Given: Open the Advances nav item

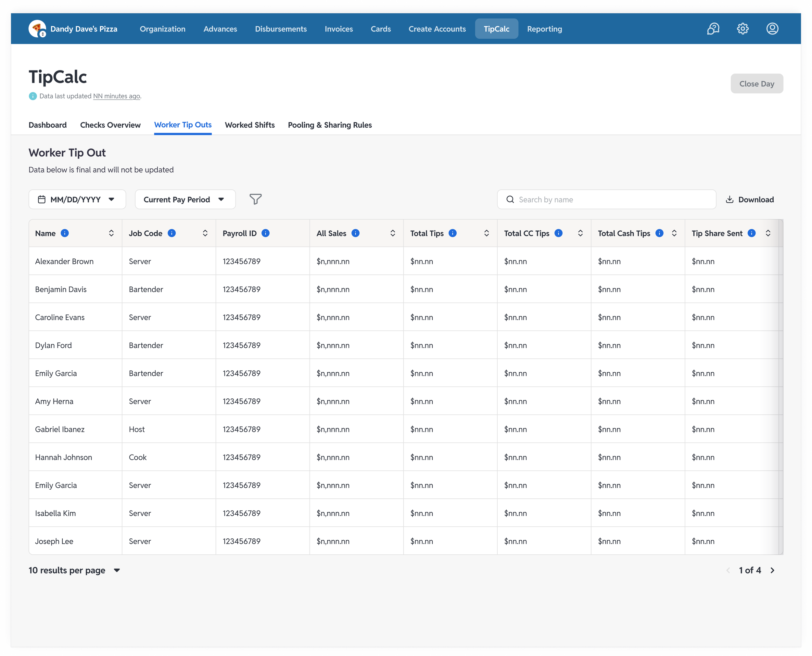Looking at the screenshot, I should point(220,29).
